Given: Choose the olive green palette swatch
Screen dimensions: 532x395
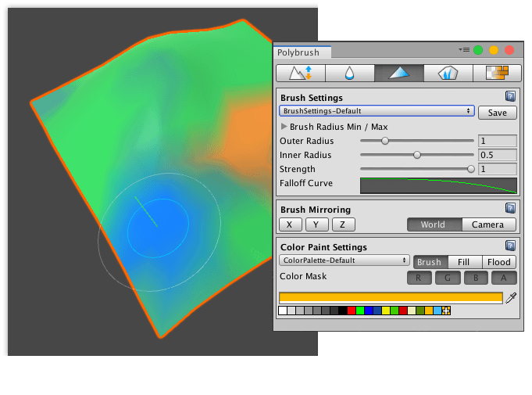Looking at the screenshot, I should pyautogui.click(x=420, y=311).
